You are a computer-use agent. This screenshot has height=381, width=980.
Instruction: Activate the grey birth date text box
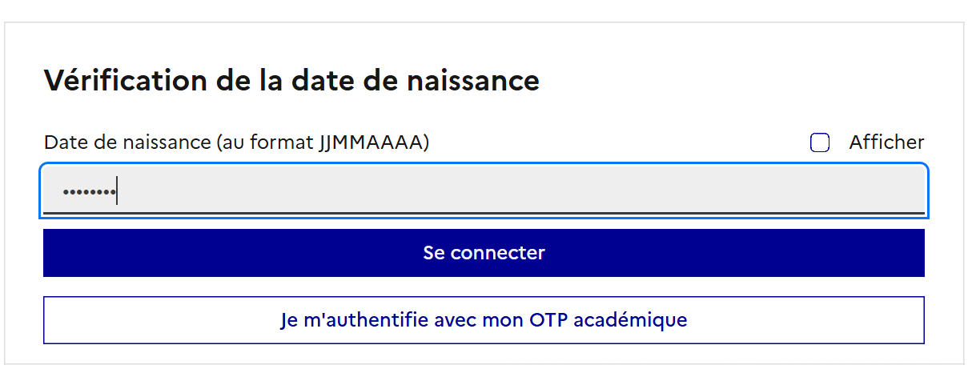[484, 190]
